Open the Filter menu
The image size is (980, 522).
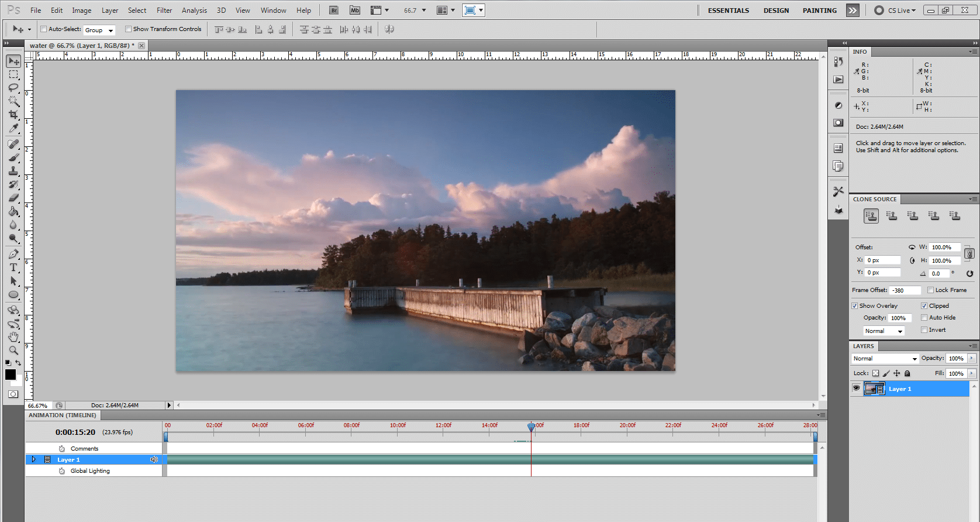coord(164,11)
